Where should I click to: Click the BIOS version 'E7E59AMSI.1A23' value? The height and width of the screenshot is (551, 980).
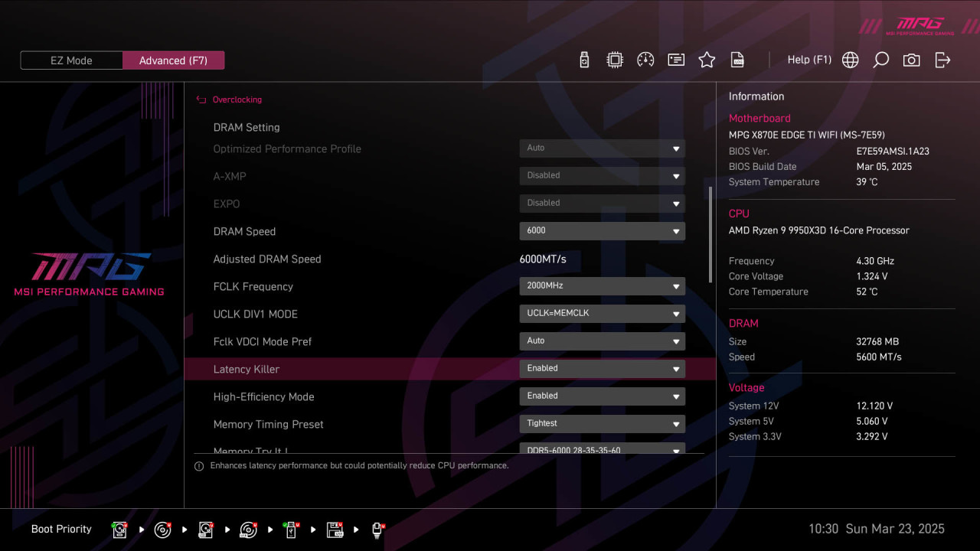click(893, 152)
